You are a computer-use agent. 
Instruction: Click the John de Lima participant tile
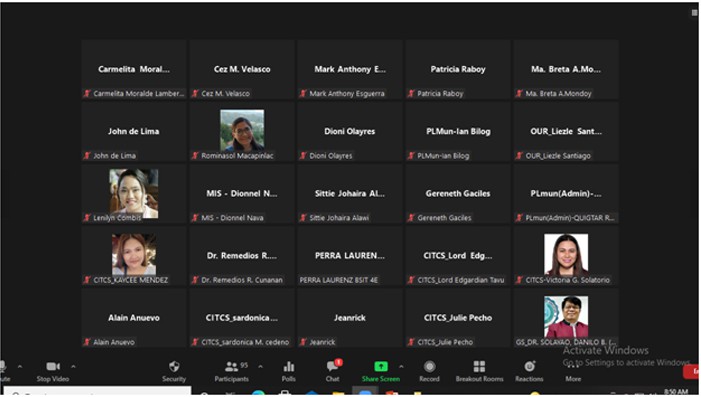click(x=134, y=131)
